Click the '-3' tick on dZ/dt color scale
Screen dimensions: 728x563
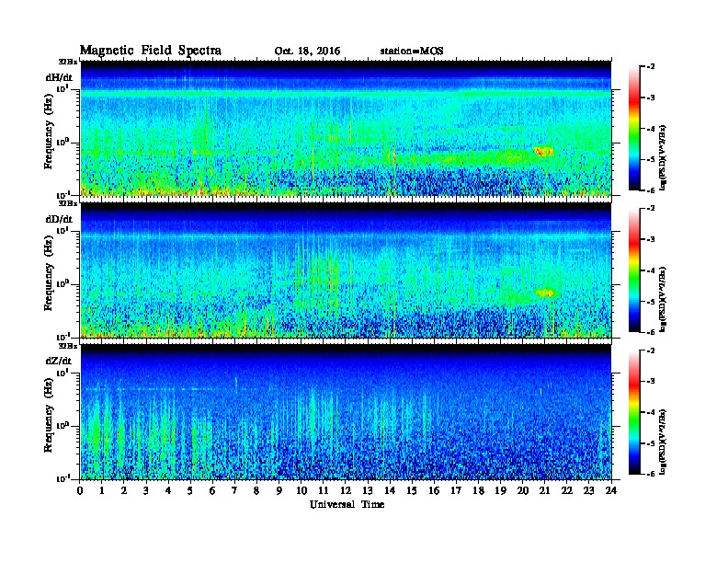click(x=651, y=382)
